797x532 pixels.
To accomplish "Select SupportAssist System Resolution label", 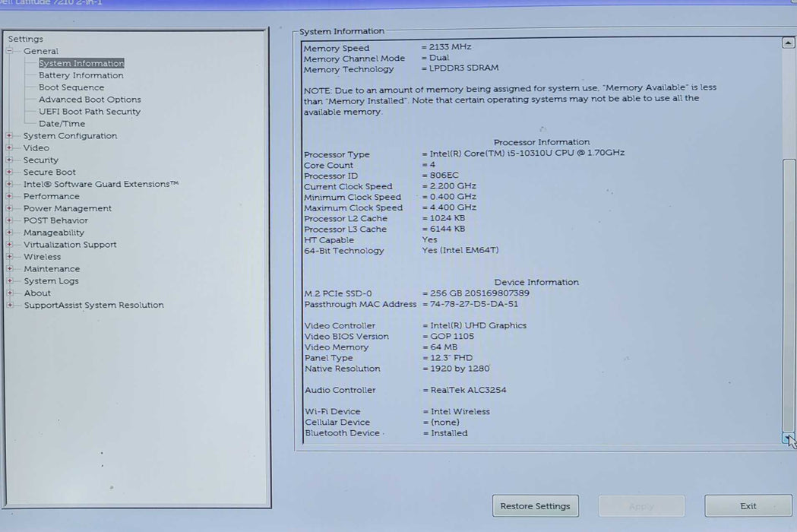I will pos(94,306).
